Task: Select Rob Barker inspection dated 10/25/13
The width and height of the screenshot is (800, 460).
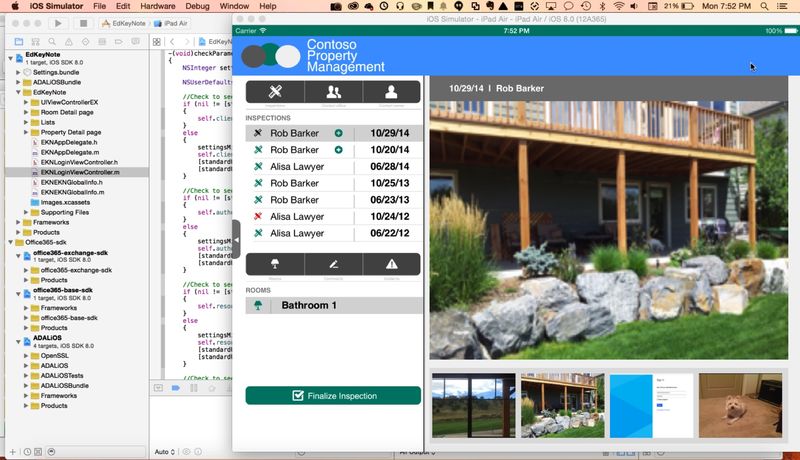Action: (x=334, y=183)
